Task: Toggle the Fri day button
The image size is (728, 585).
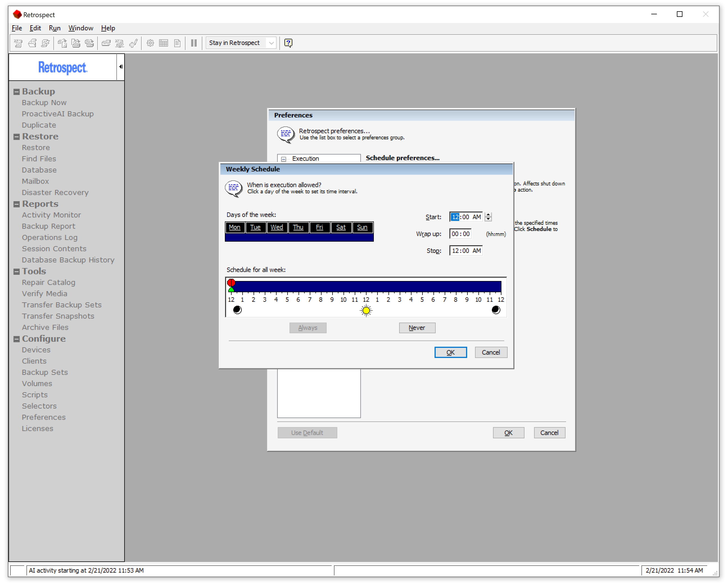Action: [319, 227]
